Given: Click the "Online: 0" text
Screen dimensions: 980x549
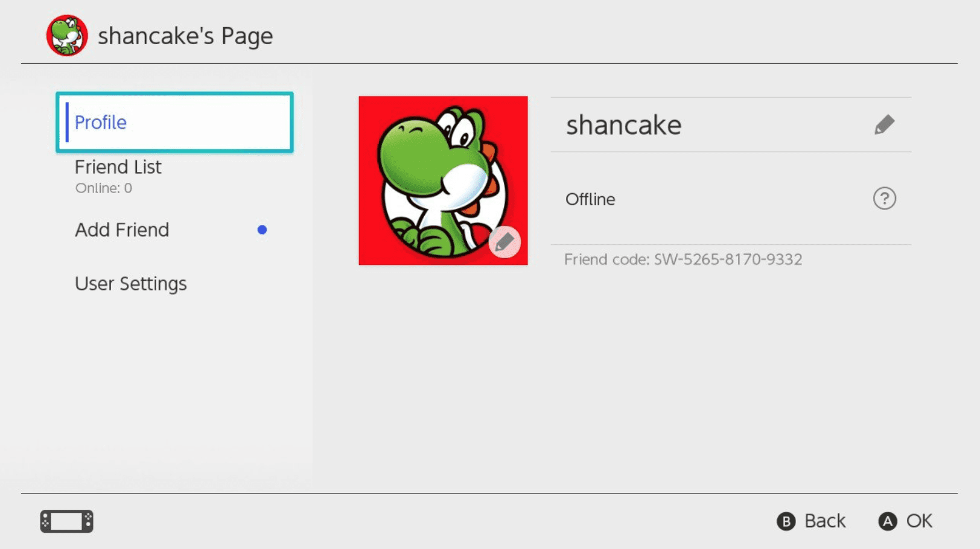Looking at the screenshot, I should 104,188.
